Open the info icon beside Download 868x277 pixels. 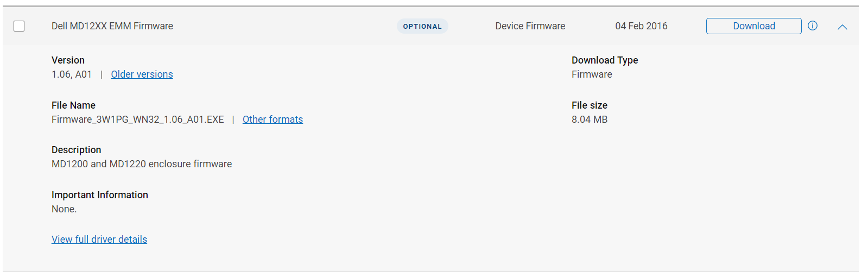click(x=813, y=26)
